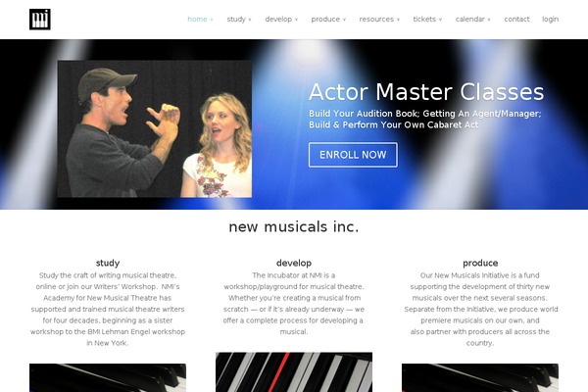The image size is (588, 392).
Task: Click the study section heading
Action: 108,263
